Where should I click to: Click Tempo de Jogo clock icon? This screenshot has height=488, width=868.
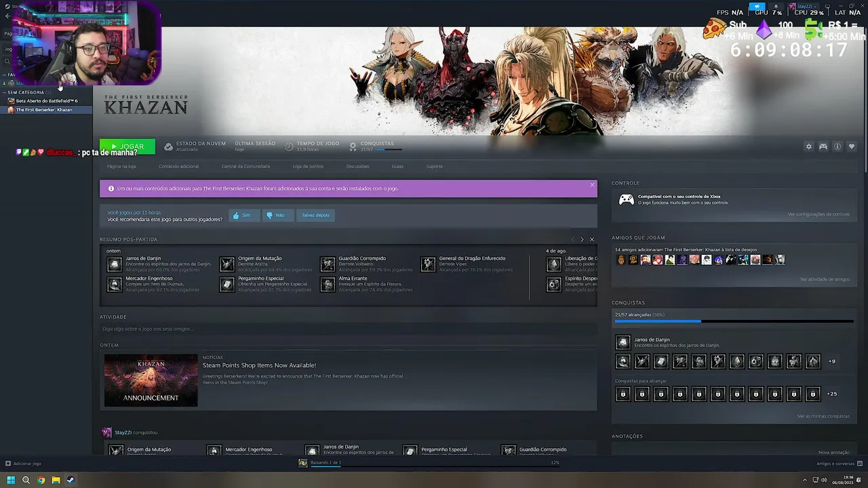289,146
